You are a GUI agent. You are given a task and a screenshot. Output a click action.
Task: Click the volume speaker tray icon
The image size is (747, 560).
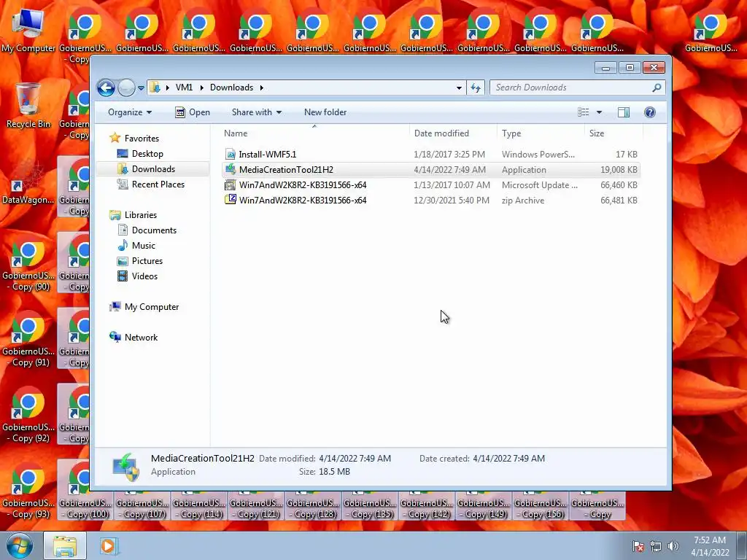click(x=673, y=546)
